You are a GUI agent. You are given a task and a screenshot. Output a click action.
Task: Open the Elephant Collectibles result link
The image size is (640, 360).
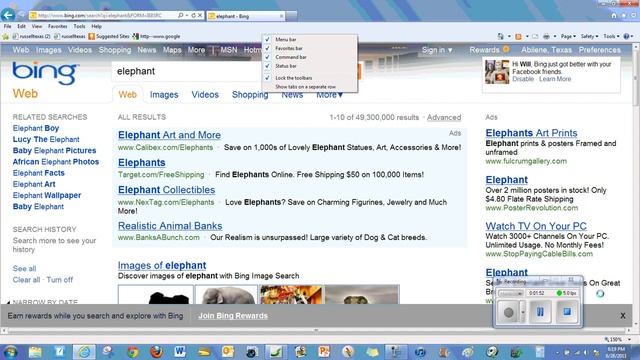166,190
